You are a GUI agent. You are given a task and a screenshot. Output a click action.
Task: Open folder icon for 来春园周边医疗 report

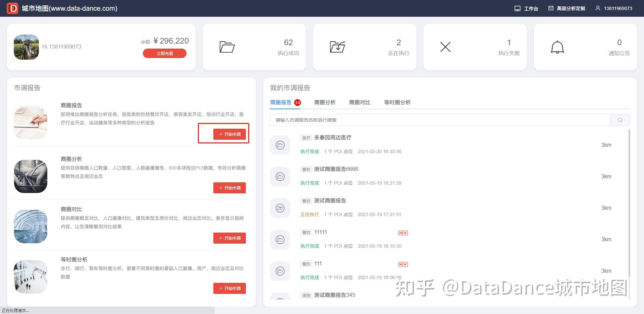coord(280,145)
